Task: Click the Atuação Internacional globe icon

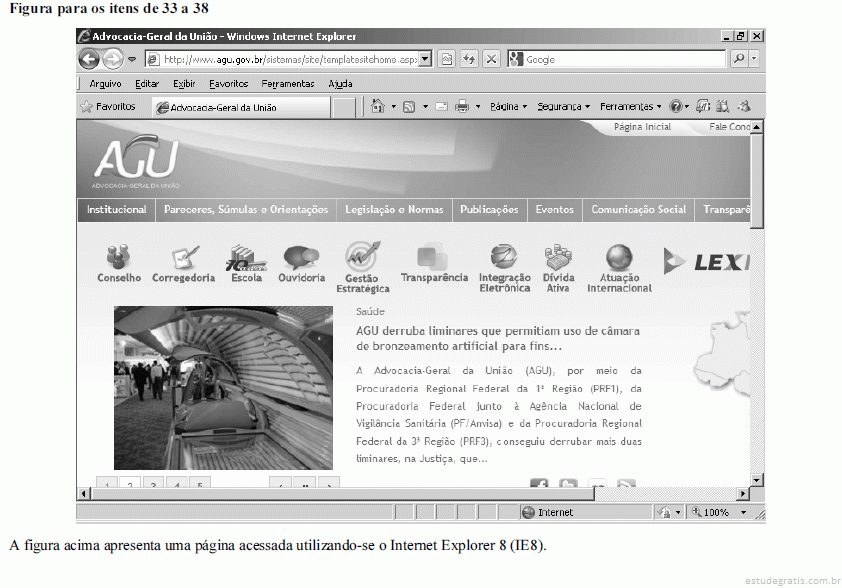Action: point(619,257)
